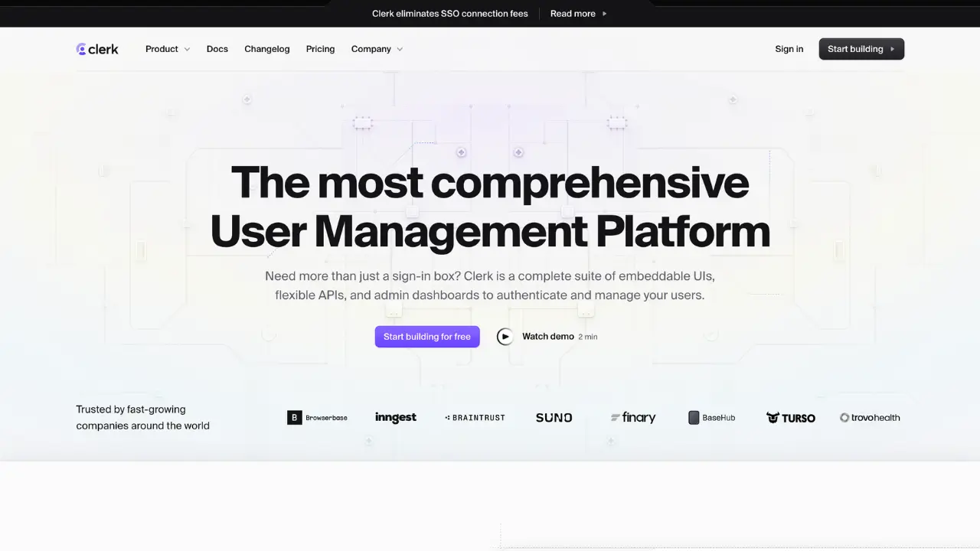
Task: Click the Suno logo
Action: click(x=554, y=418)
